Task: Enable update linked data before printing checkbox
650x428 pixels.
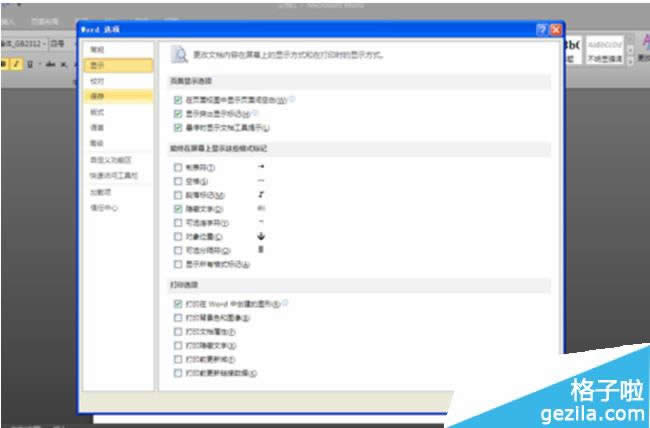Action: [x=178, y=373]
